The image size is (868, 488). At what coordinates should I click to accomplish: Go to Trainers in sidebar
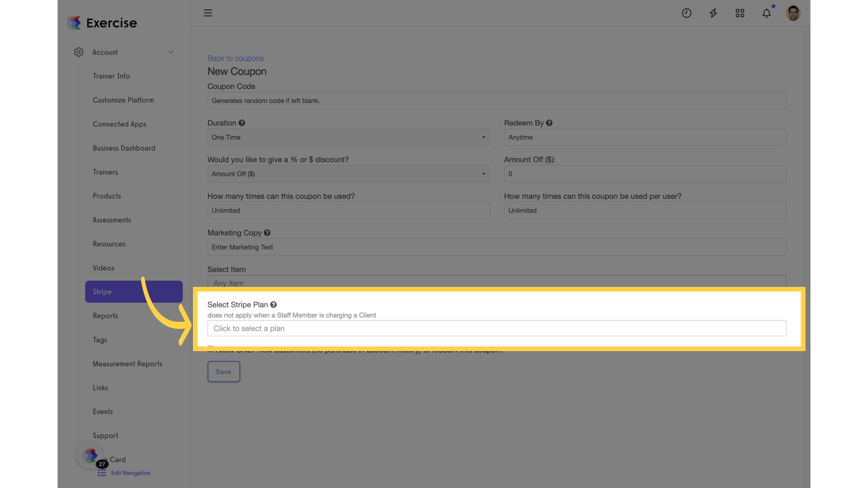point(105,172)
